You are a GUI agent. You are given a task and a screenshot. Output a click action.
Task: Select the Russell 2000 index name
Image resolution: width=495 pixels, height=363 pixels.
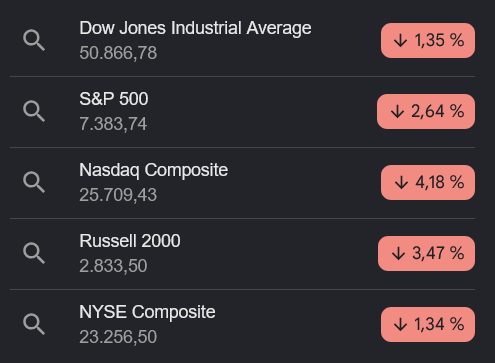130,241
